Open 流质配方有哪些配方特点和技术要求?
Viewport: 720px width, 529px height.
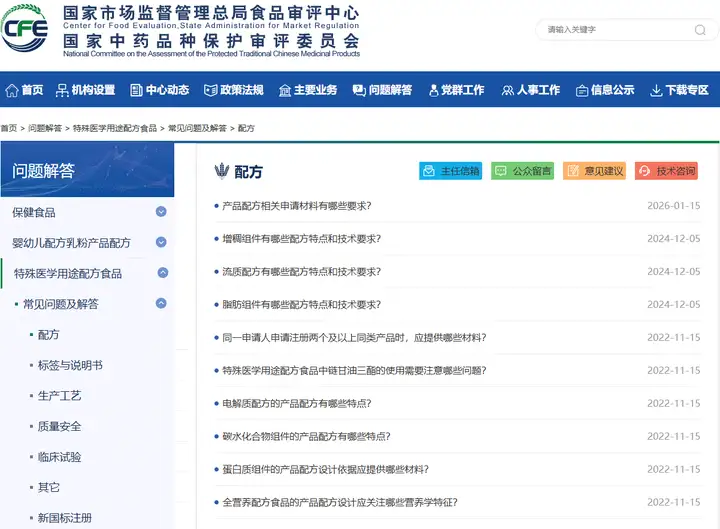point(302,271)
